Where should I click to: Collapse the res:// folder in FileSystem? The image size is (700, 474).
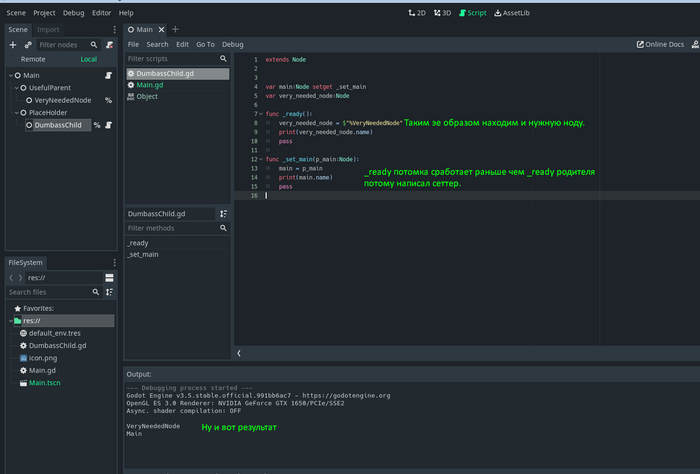11,321
